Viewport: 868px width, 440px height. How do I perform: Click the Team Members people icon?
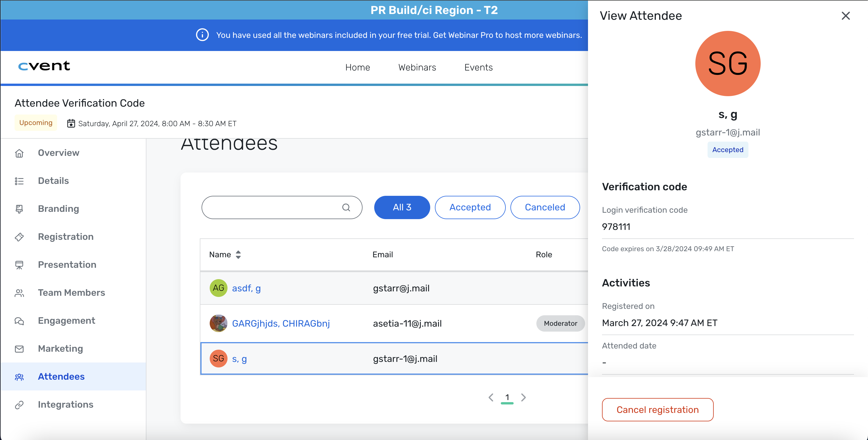19,293
